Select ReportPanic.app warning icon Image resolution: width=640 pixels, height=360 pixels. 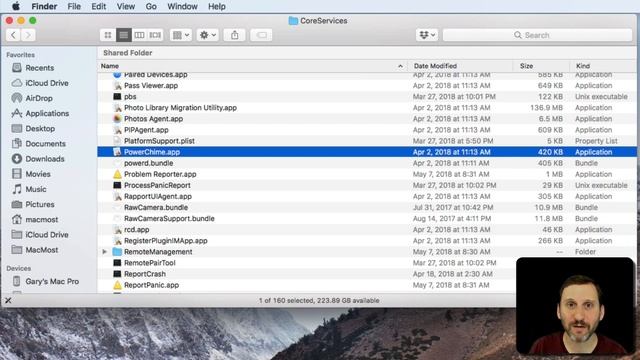pos(117,285)
